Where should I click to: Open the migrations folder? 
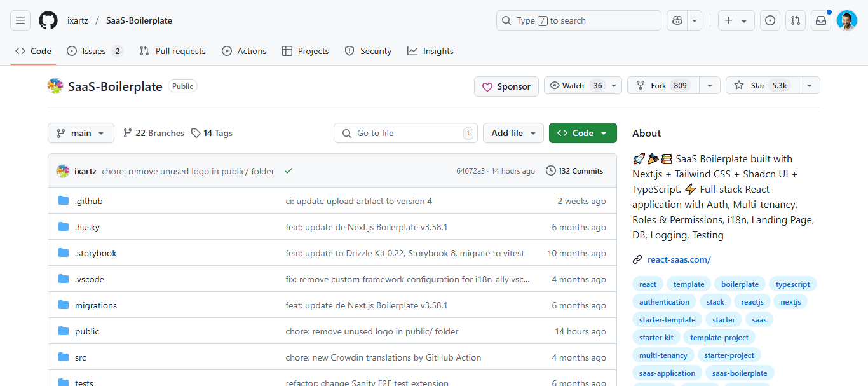pos(96,305)
